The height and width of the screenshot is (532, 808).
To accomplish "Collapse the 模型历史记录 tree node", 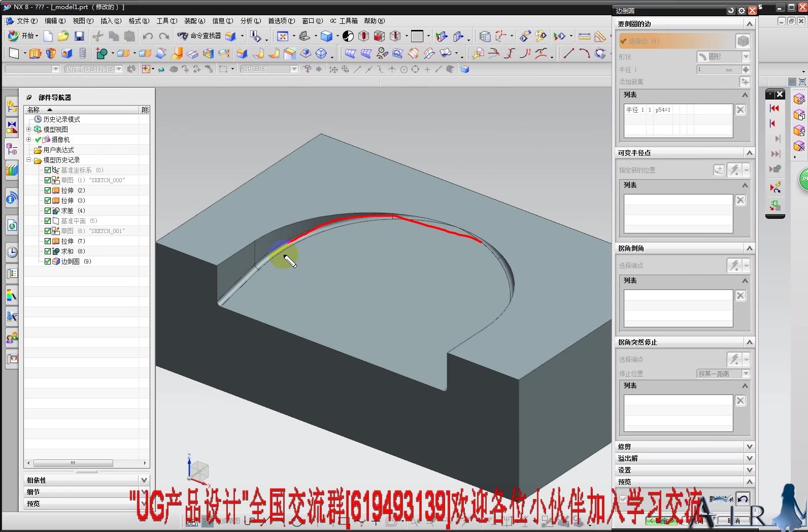I will click(29, 160).
